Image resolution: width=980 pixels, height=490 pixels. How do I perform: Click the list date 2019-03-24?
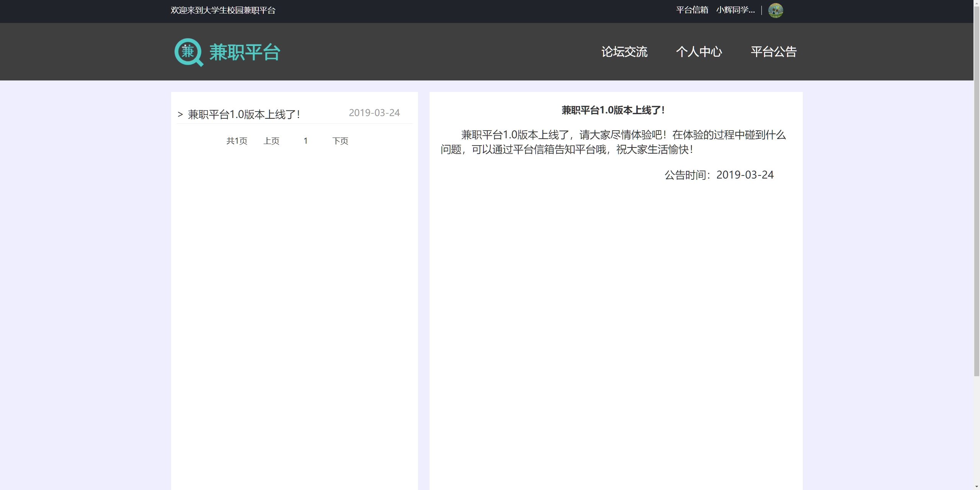(x=374, y=113)
